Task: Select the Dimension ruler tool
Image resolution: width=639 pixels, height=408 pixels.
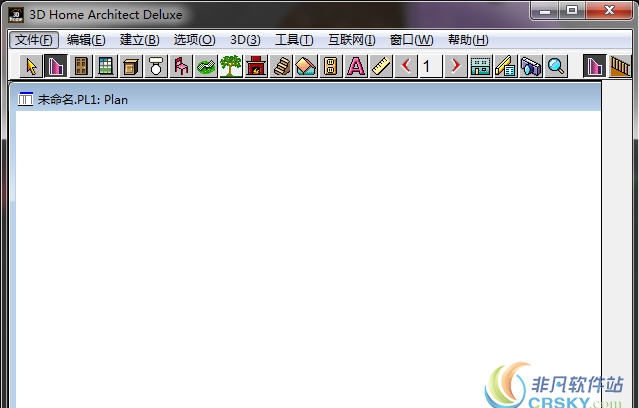Action: click(x=381, y=66)
